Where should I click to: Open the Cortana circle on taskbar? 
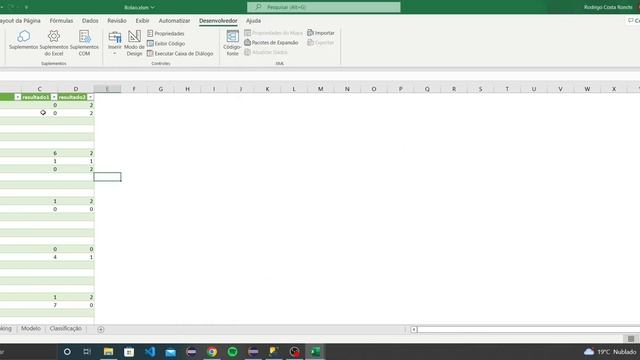coord(67,351)
